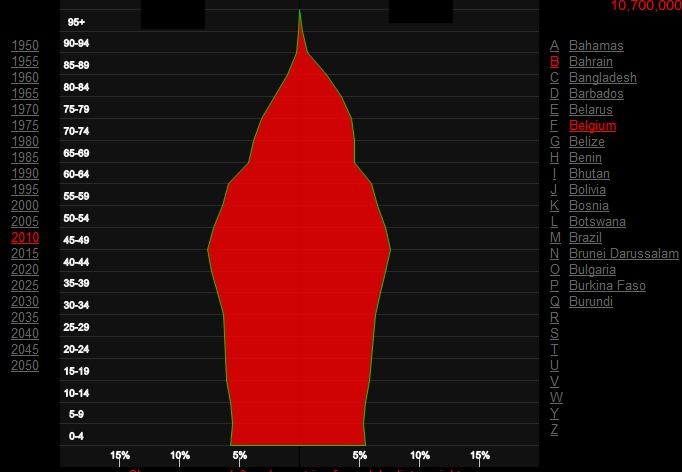Select the year 1985
The height and width of the screenshot is (472, 682).
[25, 157]
